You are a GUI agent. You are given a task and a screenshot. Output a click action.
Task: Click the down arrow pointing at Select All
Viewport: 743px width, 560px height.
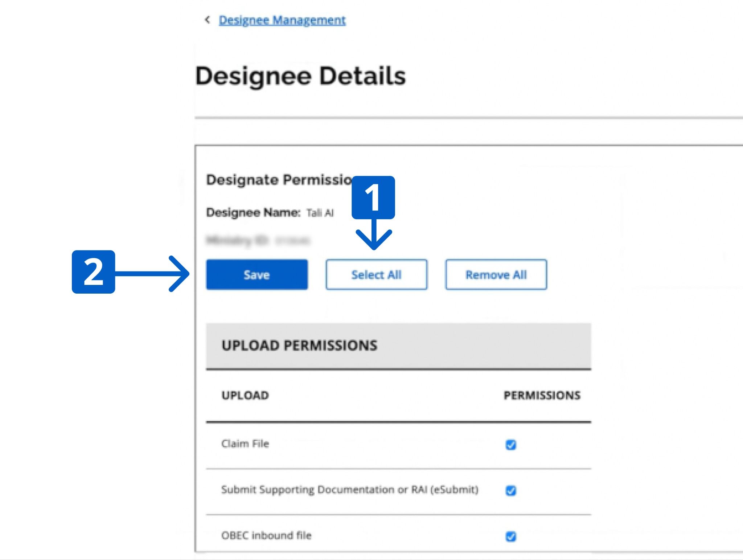(x=373, y=236)
